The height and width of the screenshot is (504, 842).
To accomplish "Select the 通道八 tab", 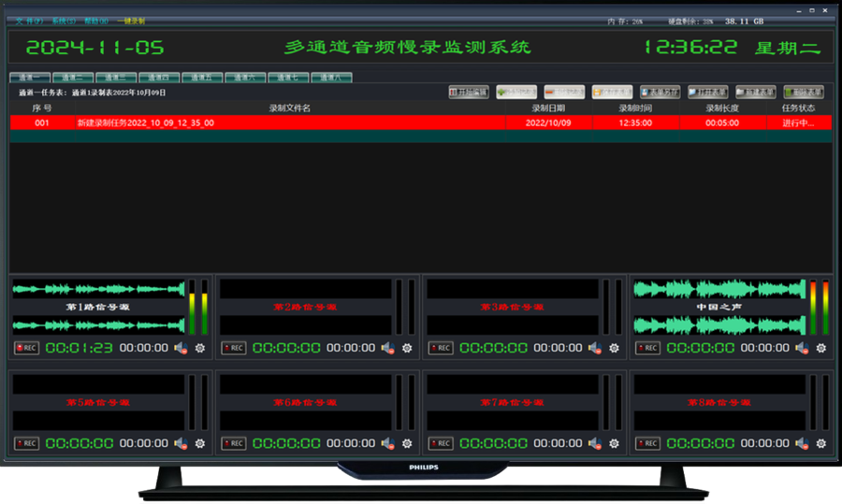I will [332, 78].
